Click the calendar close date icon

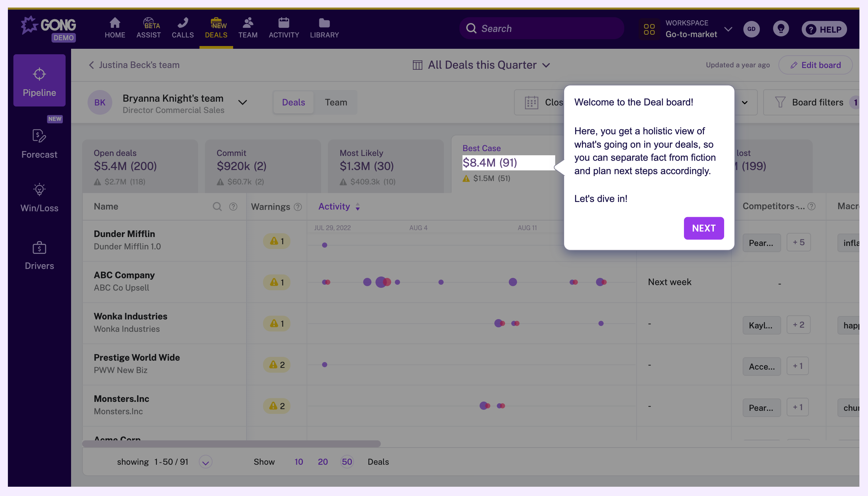[x=531, y=102]
